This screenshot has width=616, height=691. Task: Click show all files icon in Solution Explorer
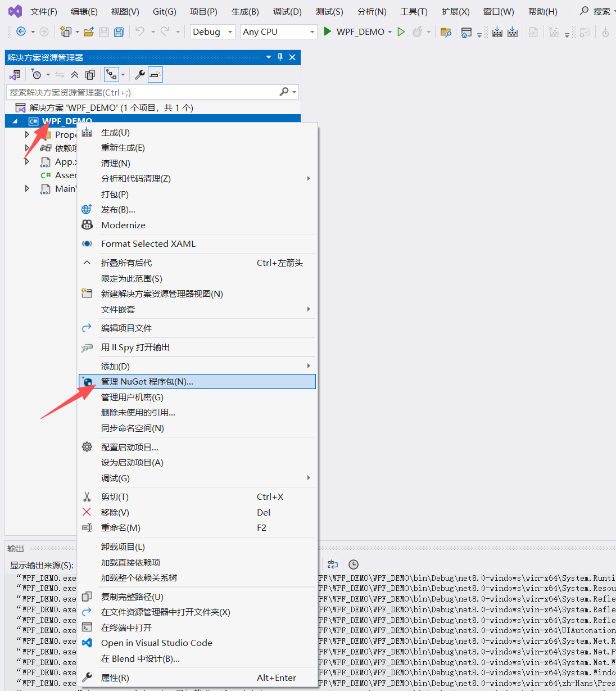click(90, 75)
